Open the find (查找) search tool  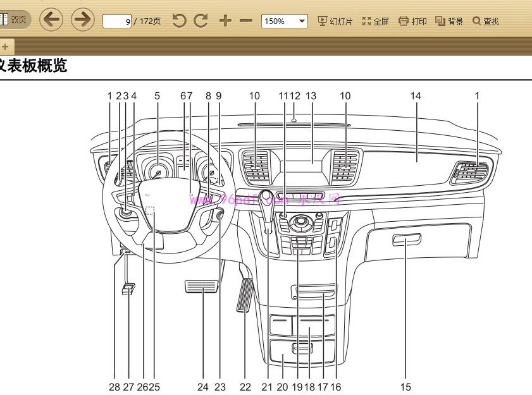486,21
